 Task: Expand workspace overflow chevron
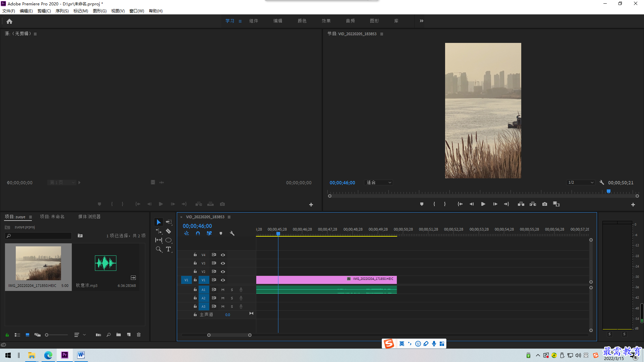[x=422, y=21]
